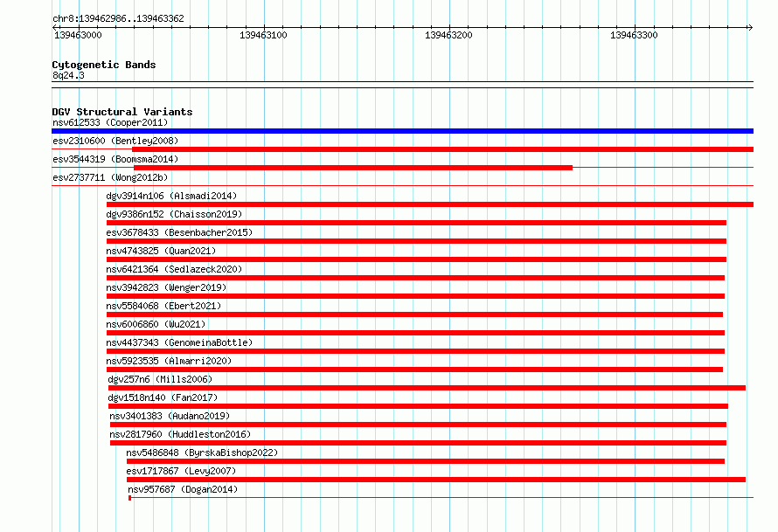Click the 139463200 ruler position label

coord(448,35)
